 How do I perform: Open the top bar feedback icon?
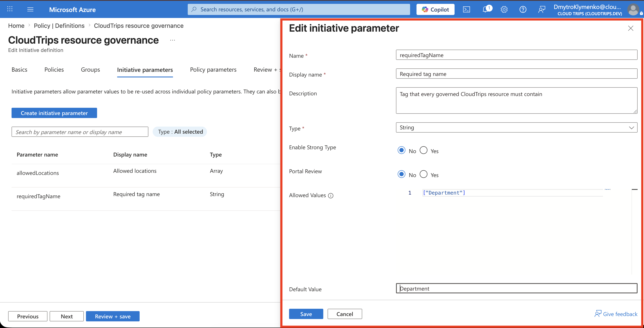(542, 9)
